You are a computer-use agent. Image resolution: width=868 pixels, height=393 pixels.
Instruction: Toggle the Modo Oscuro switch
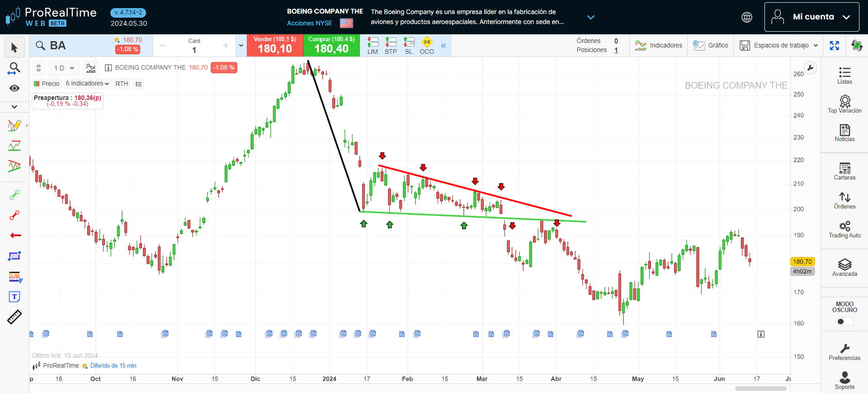844,322
